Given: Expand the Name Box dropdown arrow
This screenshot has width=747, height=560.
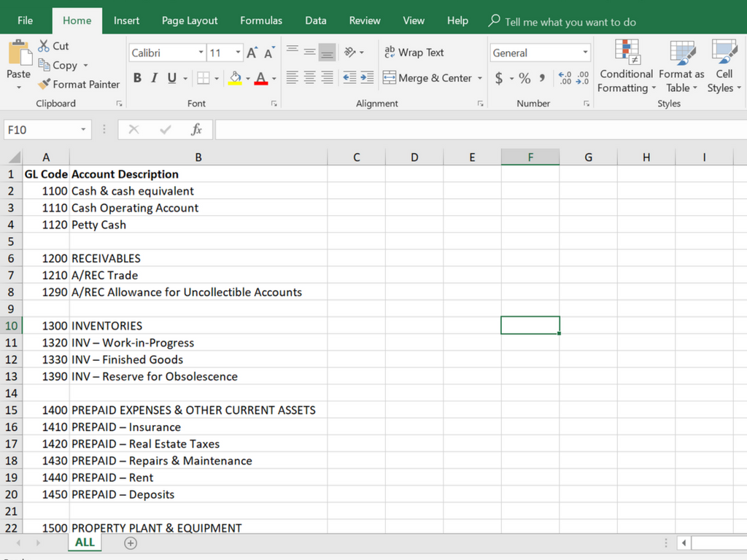Looking at the screenshot, I should click(x=83, y=130).
